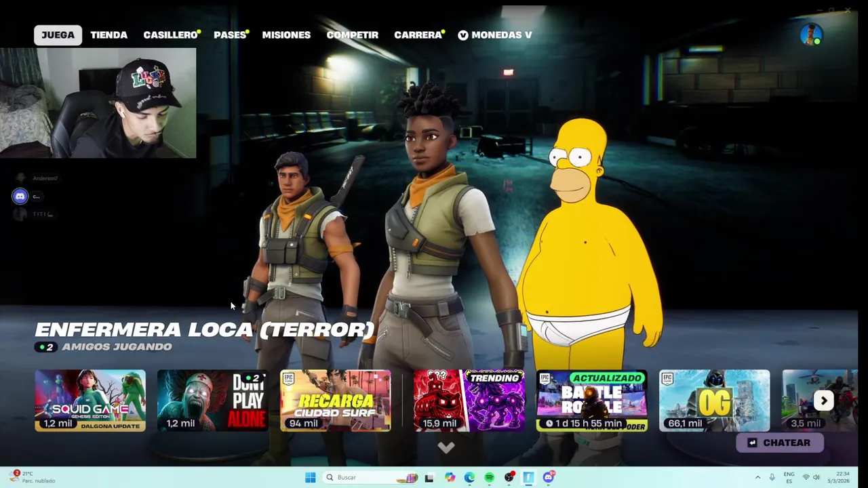Select the OG mode tile
The image size is (868, 488).
pos(714,401)
